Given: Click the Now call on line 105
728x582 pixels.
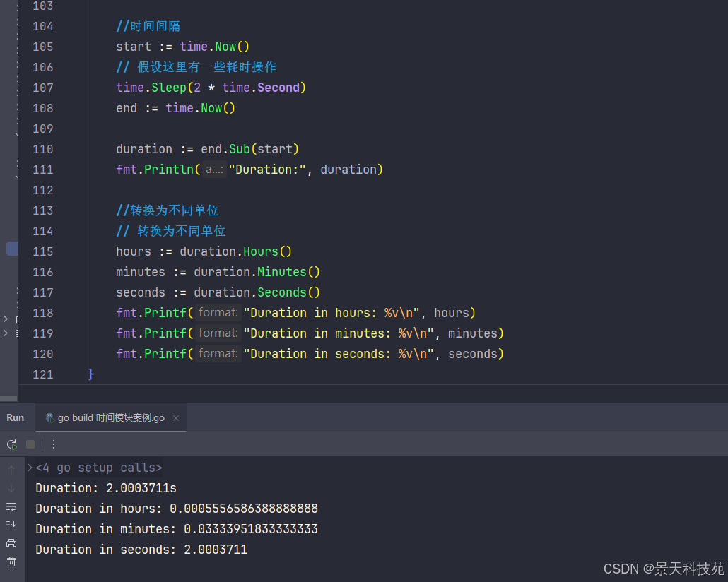Looking at the screenshot, I should [225, 47].
